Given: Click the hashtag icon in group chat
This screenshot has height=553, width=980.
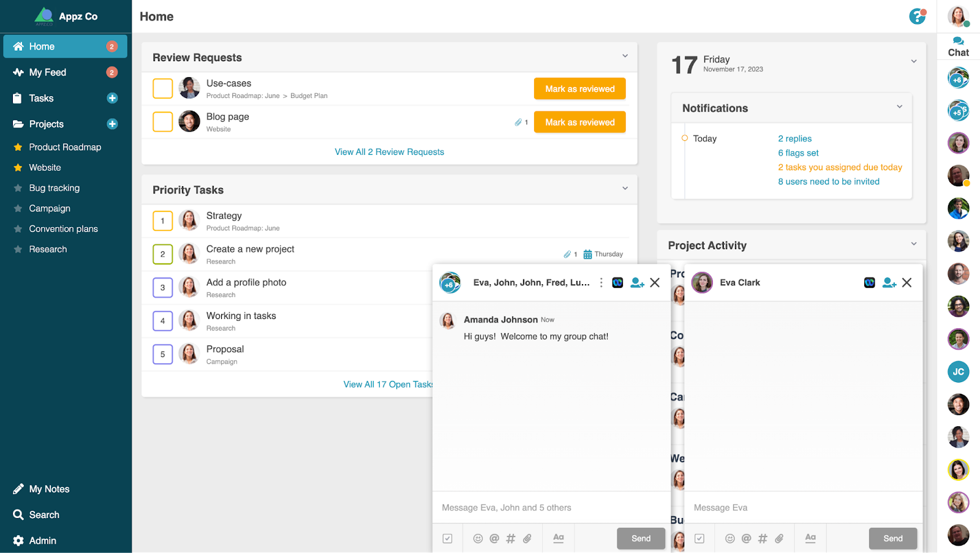Looking at the screenshot, I should click(510, 538).
